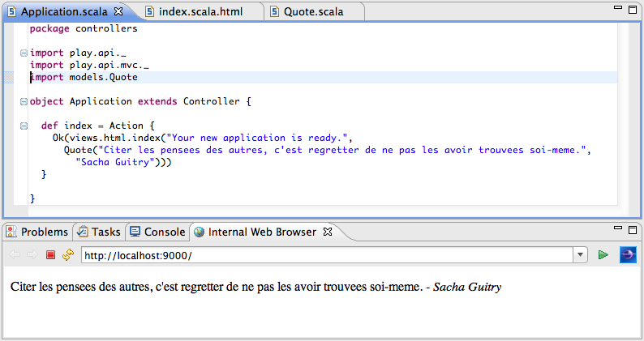Open the URL history dropdown
Viewport: 644px width, 341px height.
pyautogui.click(x=580, y=255)
